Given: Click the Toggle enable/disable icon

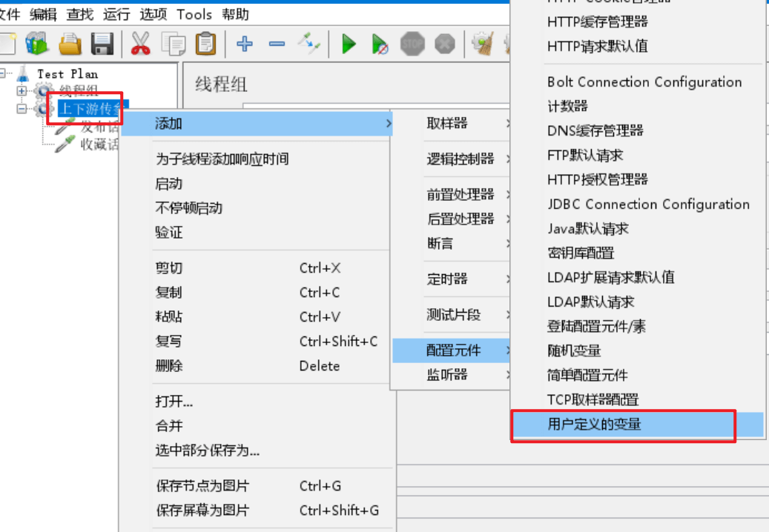Looking at the screenshot, I should (309, 44).
